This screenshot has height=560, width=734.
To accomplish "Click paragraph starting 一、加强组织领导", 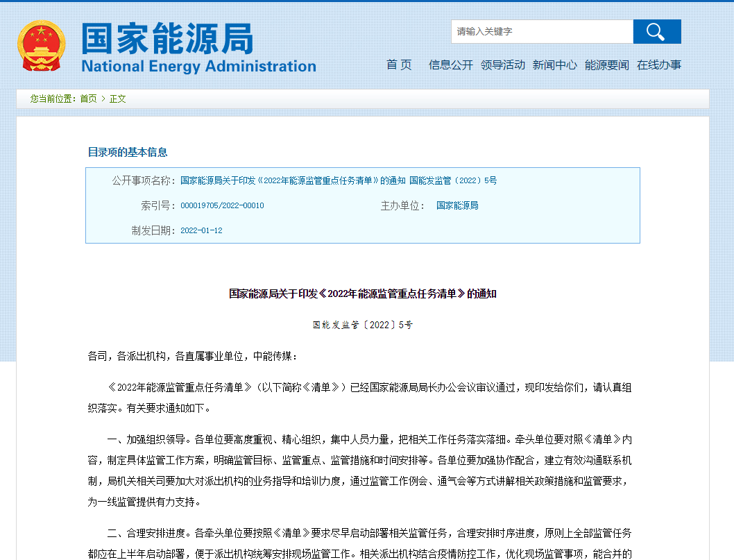I will pos(359,470).
